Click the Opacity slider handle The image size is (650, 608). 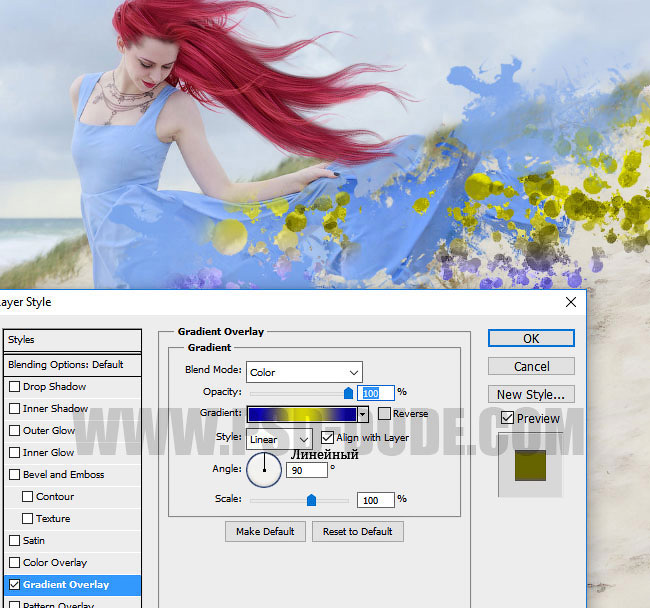[349, 393]
